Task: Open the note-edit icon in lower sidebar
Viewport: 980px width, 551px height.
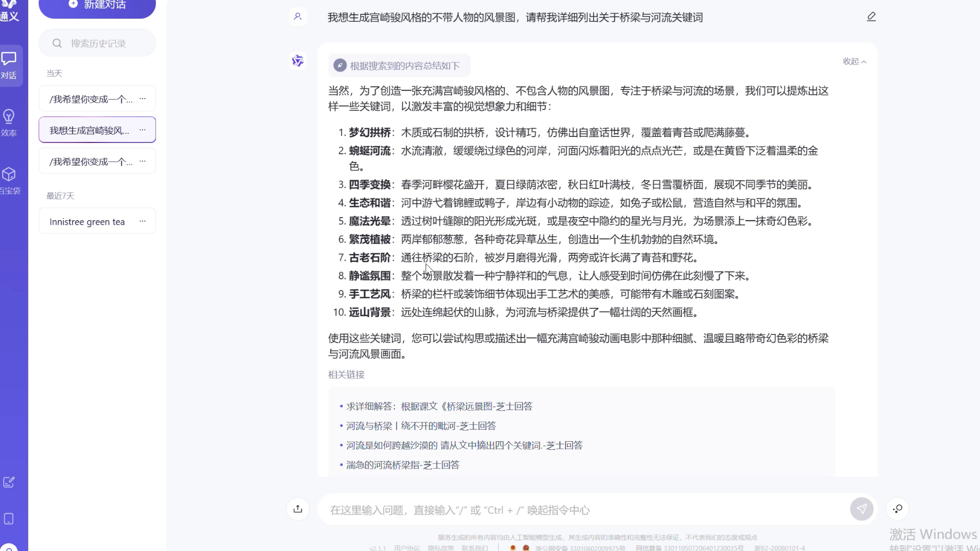Action: (9, 482)
